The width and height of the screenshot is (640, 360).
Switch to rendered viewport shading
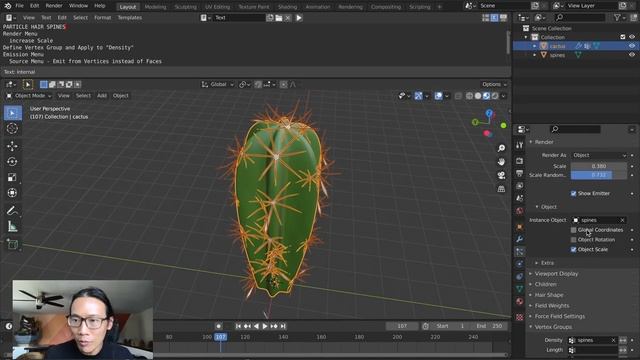pos(495,96)
